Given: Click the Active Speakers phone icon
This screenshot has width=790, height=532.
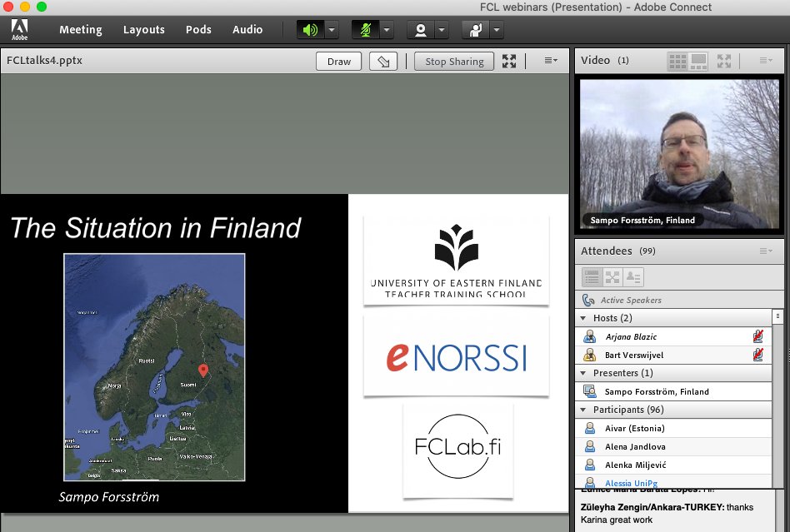Looking at the screenshot, I should point(588,300).
